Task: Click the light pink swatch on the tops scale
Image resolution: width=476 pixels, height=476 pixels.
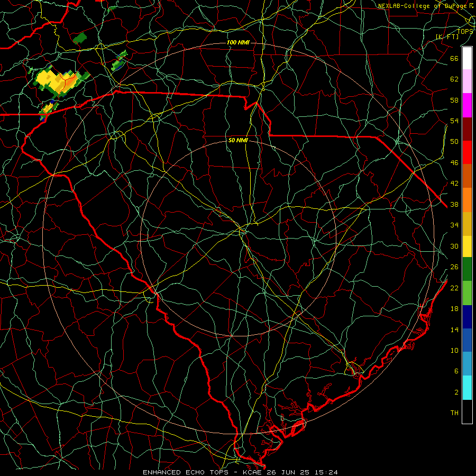Action: 467,81
